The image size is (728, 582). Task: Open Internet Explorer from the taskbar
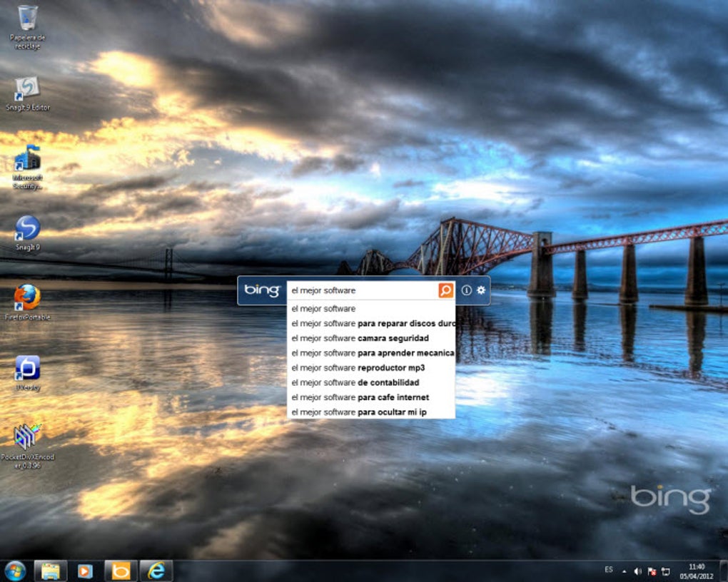tap(156, 571)
